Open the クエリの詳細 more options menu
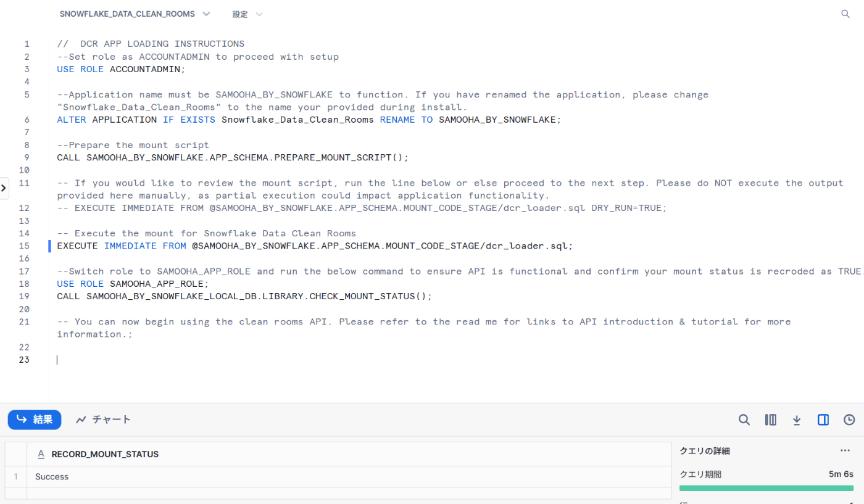The height and width of the screenshot is (504, 864). point(845,451)
